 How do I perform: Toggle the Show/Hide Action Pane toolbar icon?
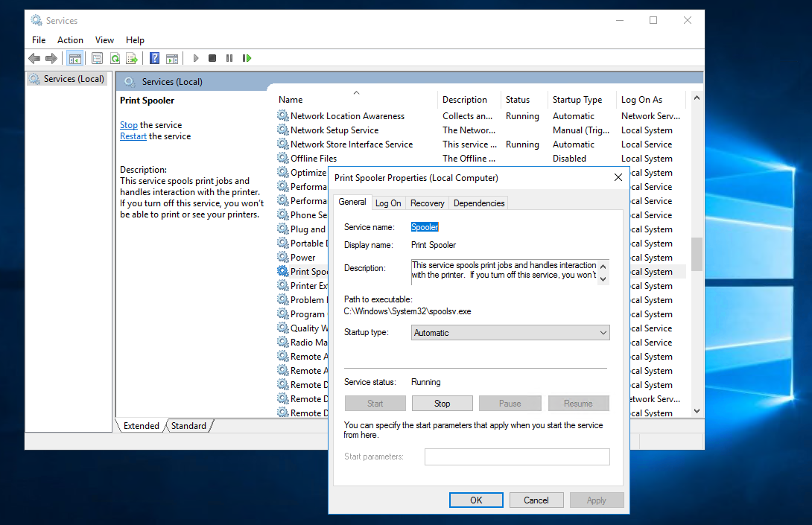pos(172,59)
